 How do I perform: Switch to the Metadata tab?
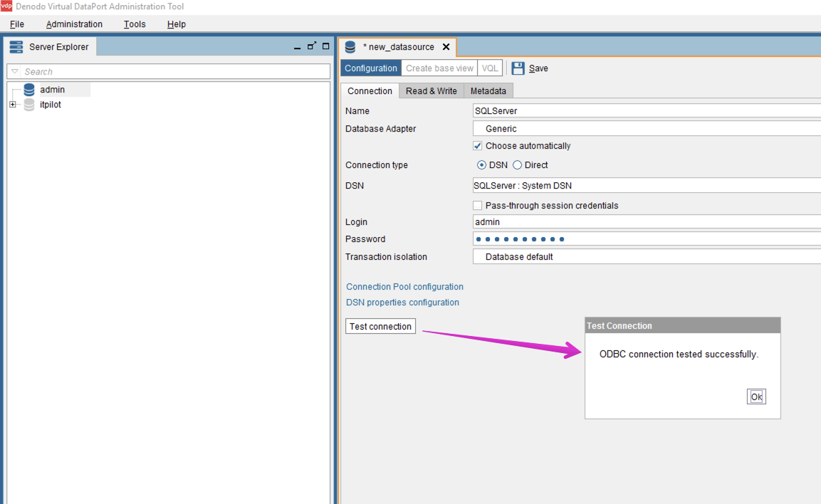click(x=488, y=90)
